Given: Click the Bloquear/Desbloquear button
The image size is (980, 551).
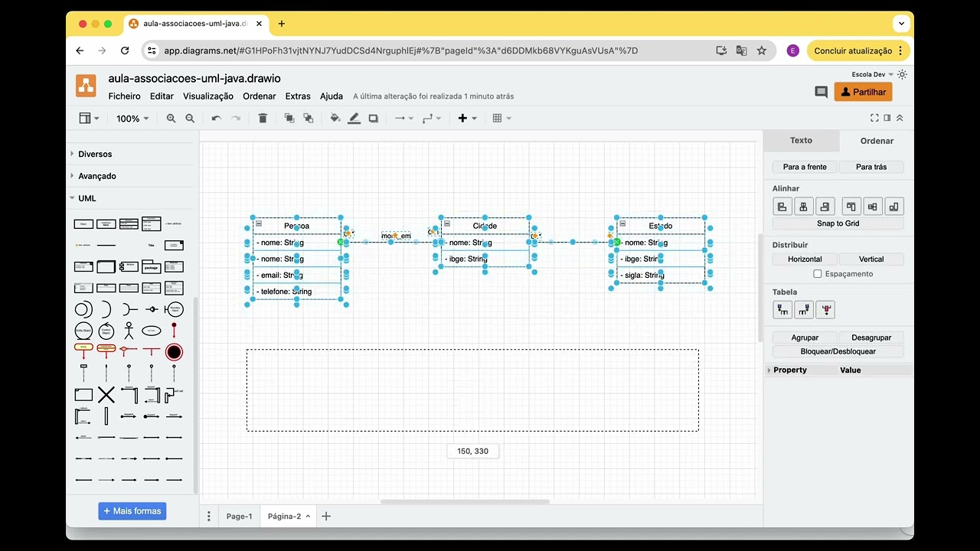Looking at the screenshot, I should (x=838, y=351).
